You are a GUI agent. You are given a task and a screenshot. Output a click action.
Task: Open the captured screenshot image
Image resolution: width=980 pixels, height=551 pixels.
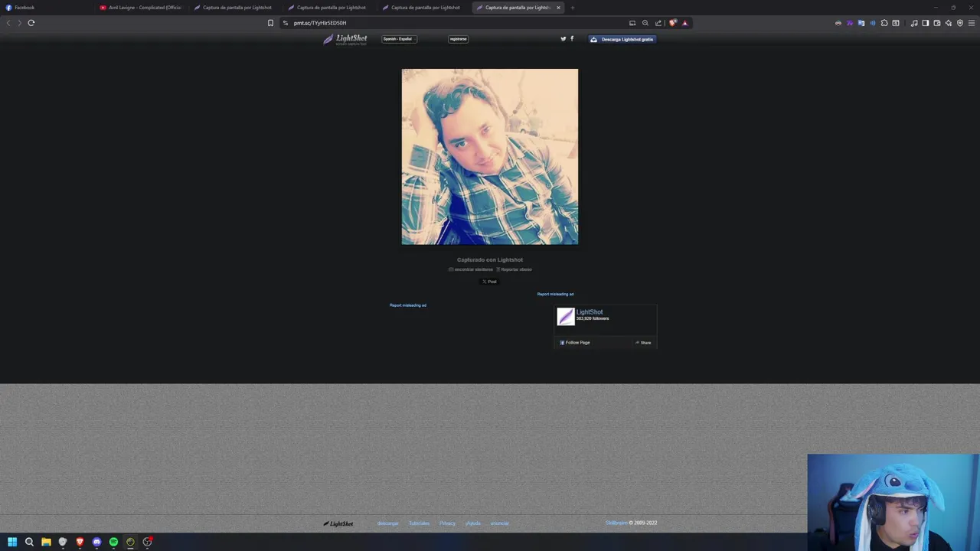click(x=490, y=157)
